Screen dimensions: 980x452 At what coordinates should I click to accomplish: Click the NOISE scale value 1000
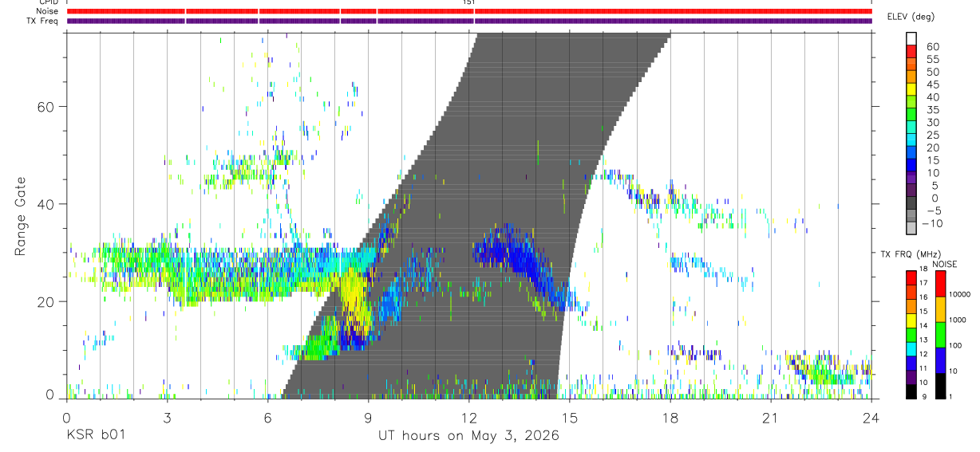(x=958, y=320)
